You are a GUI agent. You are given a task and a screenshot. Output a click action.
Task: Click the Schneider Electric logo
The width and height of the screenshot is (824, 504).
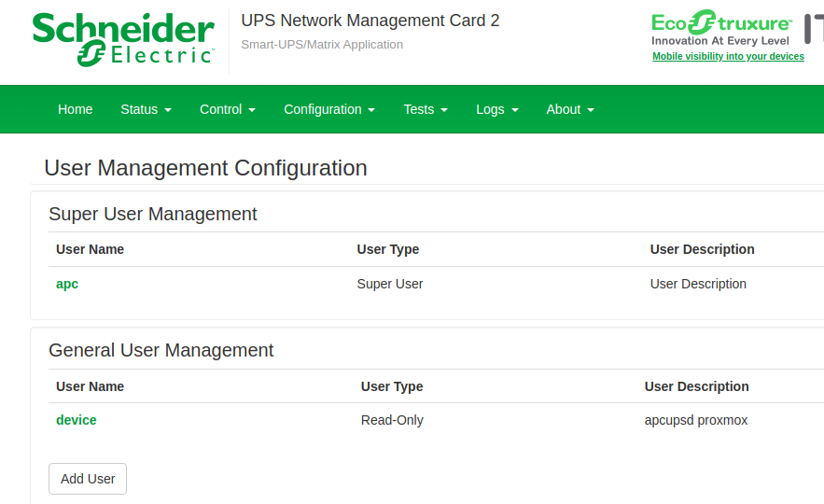[x=123, y=39]
